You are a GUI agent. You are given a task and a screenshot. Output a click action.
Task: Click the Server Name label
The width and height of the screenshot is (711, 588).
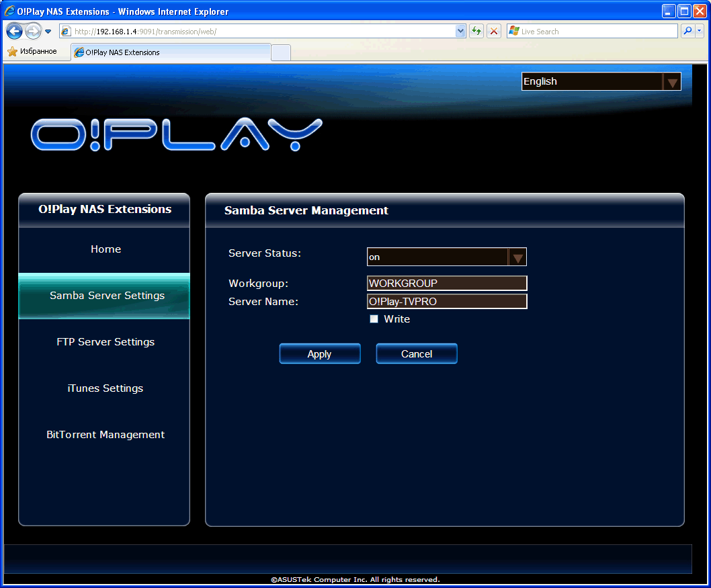(263, 302)
